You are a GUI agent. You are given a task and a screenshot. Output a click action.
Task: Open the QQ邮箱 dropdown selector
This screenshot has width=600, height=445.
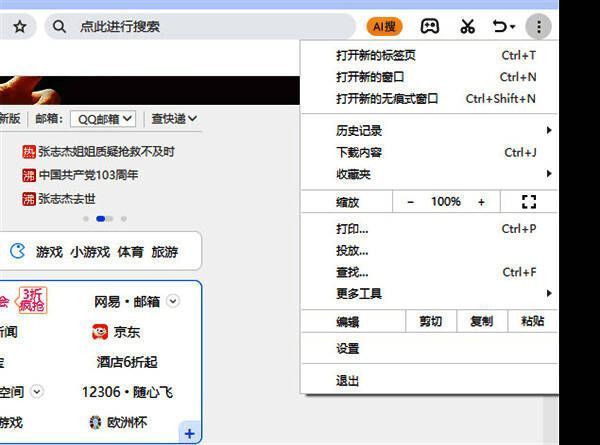(102, 119)
